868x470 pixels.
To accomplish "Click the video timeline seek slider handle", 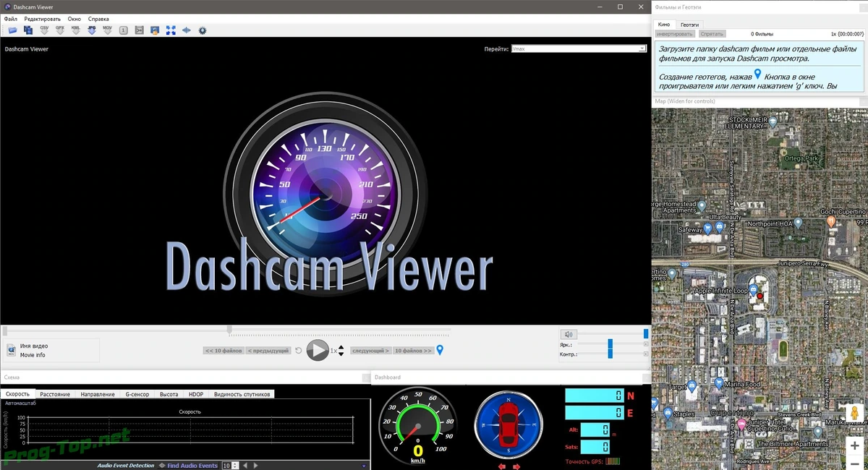I will tap(229, 330).
